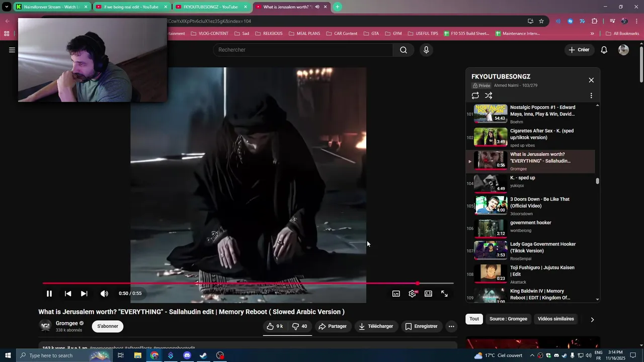The width and height of the screenshot is (644, 362).
Task: Seek on the red video progress bar
Action: (248, 283)
